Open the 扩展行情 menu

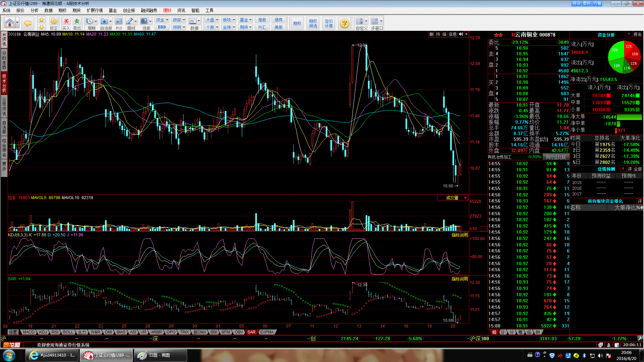[95, 10]
